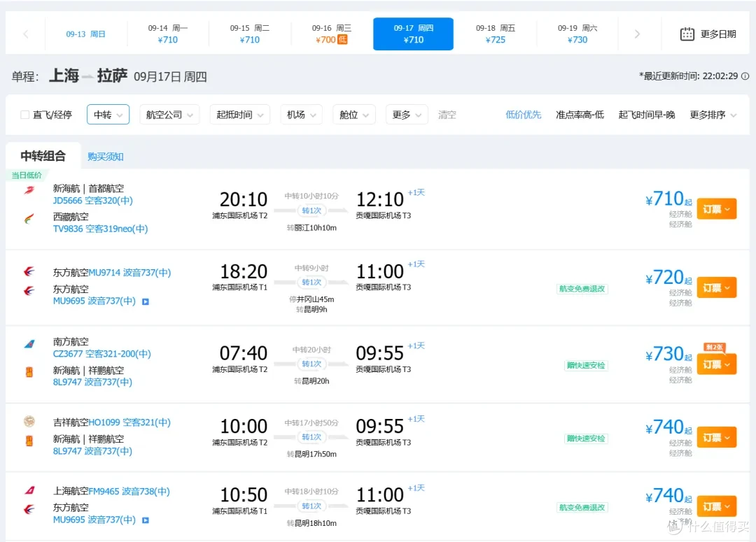Image resolution: width=756 pixels, height=542 pixels.
Task: Open the 中转 filter dropdown
Action: [x=108, y=115]
